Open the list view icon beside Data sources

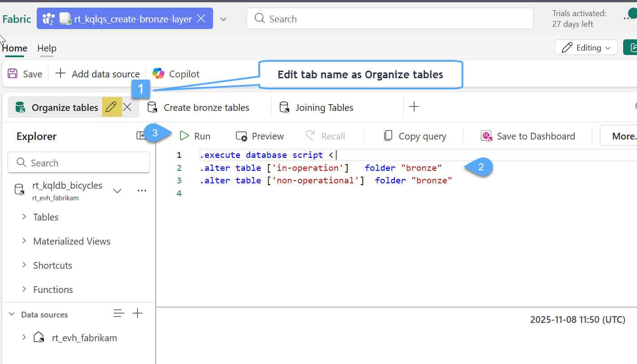coord(119,314)
